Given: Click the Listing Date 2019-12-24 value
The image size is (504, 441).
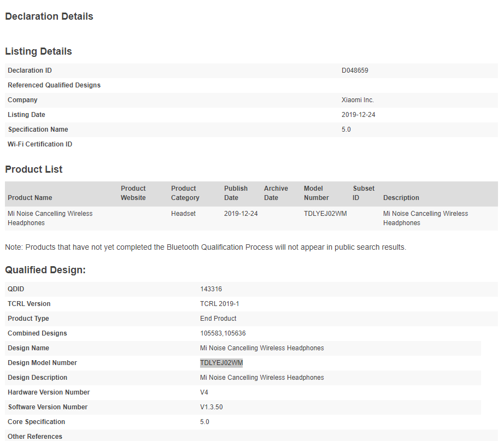Looking at the screenshot, I should coord(358,115).
